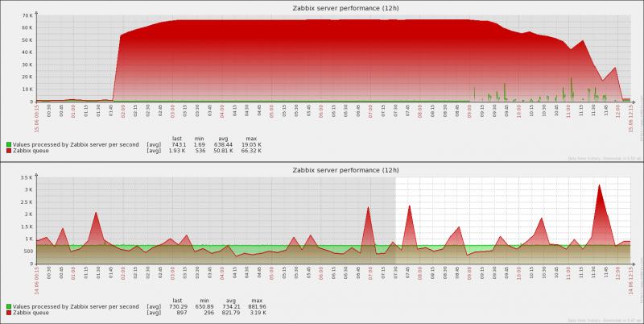Click upper graph legend 'Values processed by Zabbix server per second'

76,145
